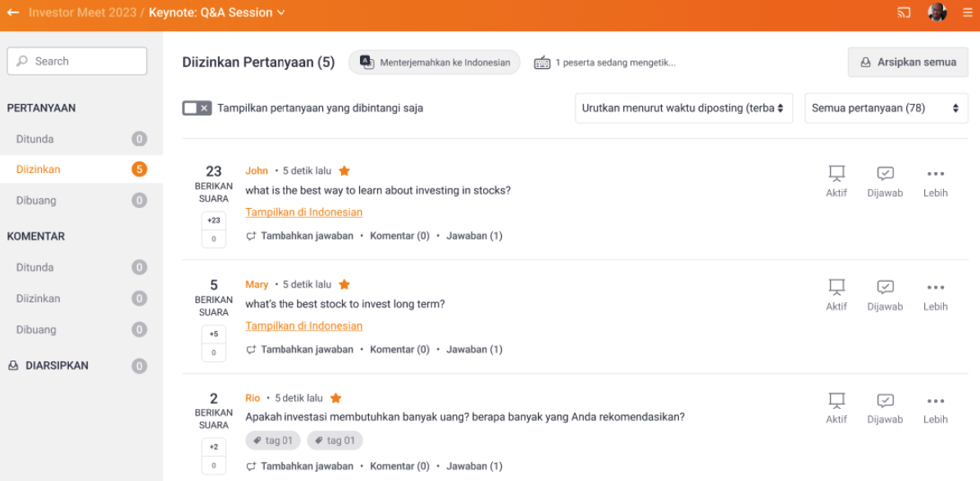980x481 pixels.
Task: Click the back arrow in header
Action: [13, 12]
